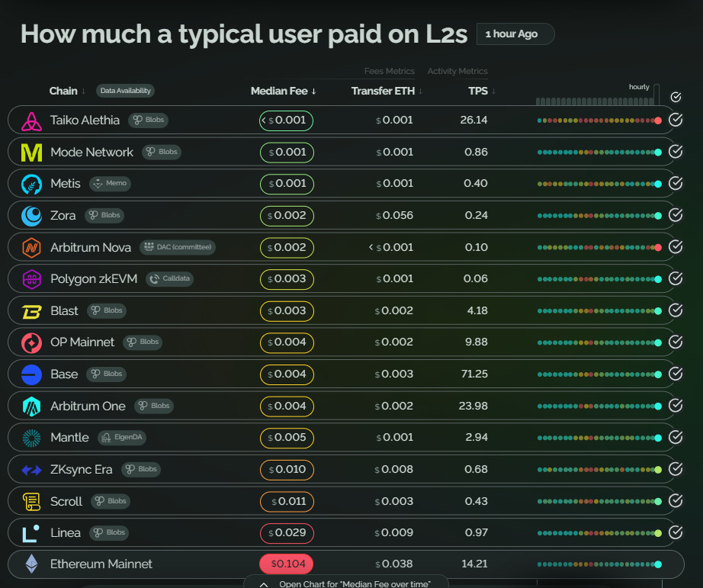Click Ethereum Mainnet $0.104 fee pill
The image size is (703, 588).
click(x=287, y=564)
